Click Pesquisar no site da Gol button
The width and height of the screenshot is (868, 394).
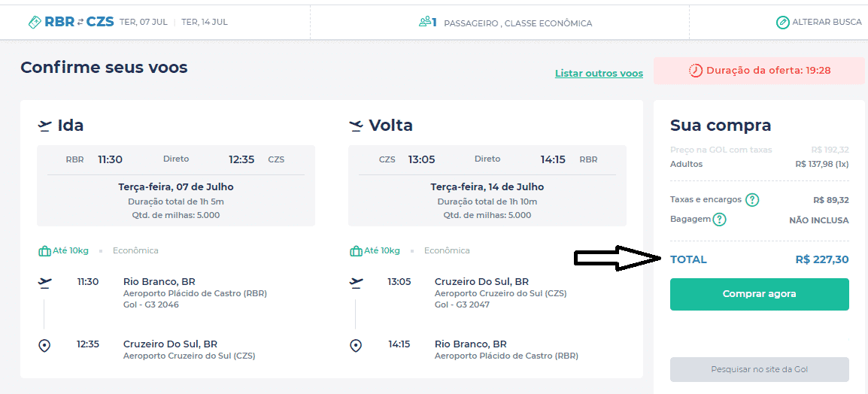pos(759,370)
